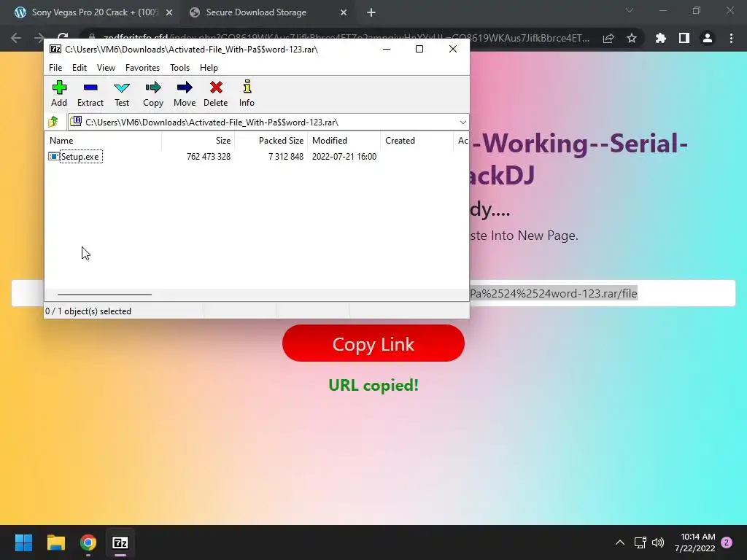Close the Sony Vegas Pro tab
The image size is (747, 560).
pos(169,13)
